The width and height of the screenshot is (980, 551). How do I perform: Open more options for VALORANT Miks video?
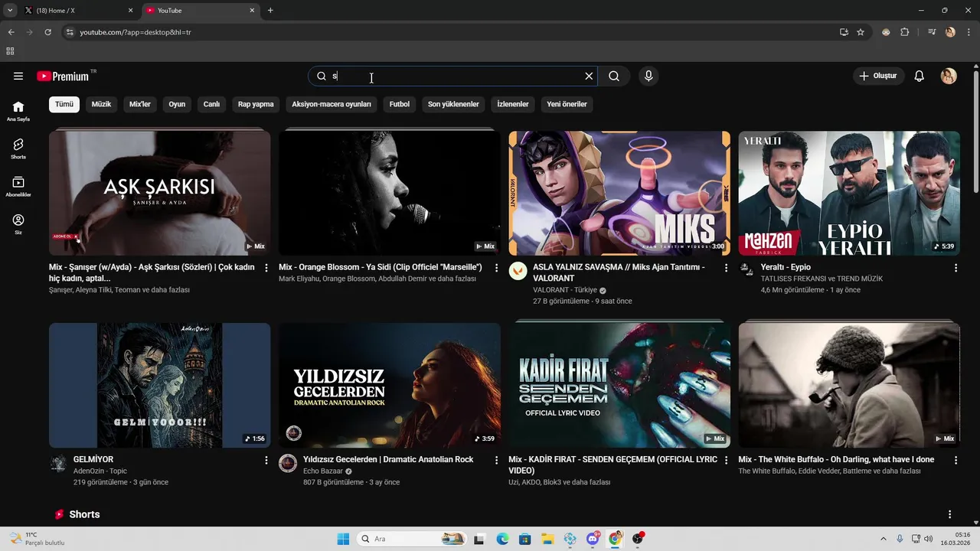point(726,268)
